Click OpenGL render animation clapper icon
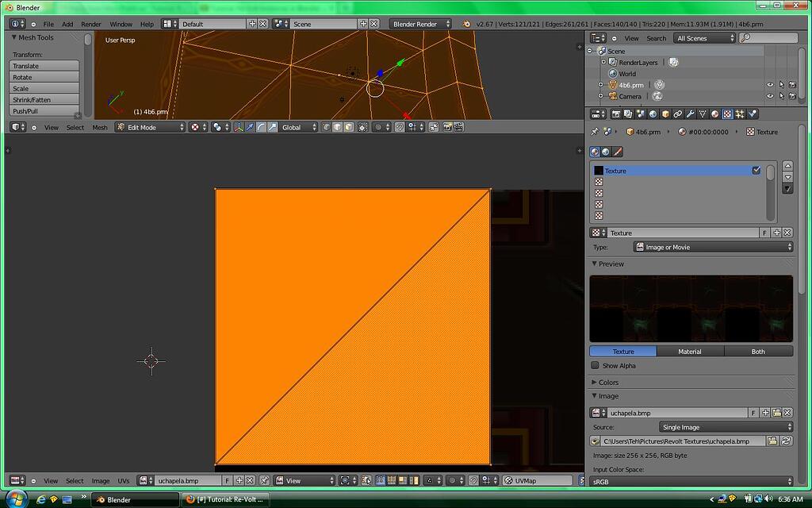This screenshot has height=508, width=812. [x=458, y=127]
